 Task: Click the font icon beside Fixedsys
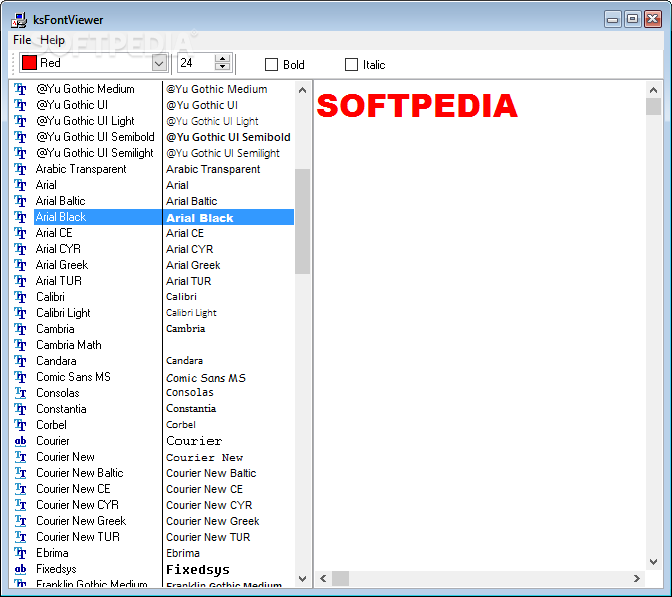(20, 569)
